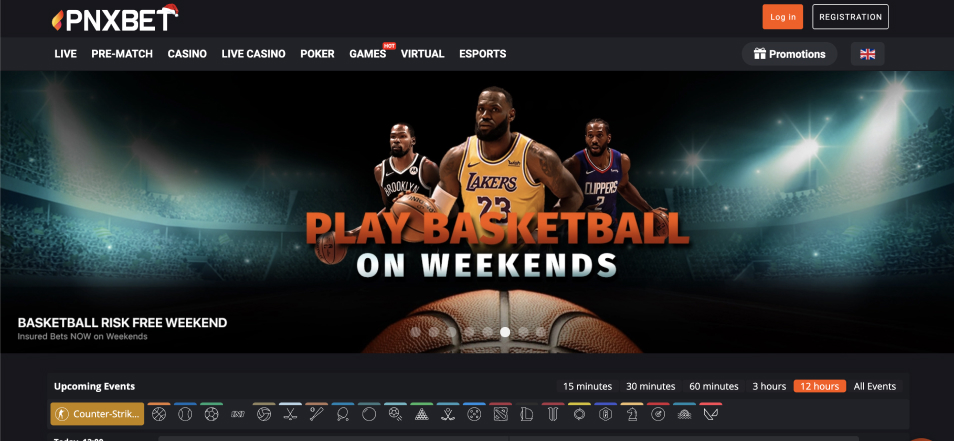Select the Rainbow Six hexagon icon
The image size is (954, 441).
pyautogui.click(x=605, y=414)
